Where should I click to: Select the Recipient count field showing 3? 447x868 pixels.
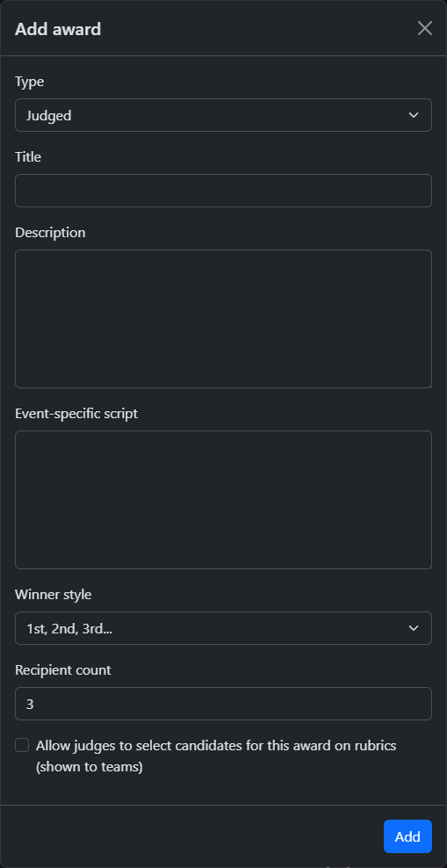click(x=223, y=704)
